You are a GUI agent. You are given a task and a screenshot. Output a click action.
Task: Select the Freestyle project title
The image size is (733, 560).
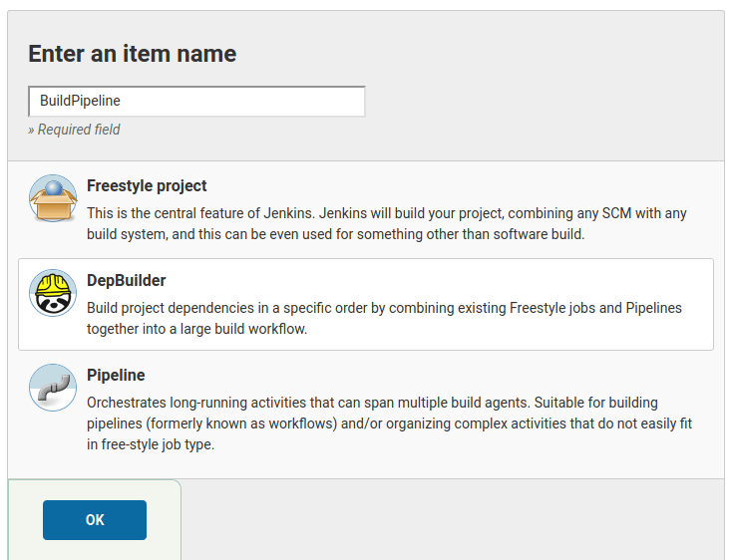click(147, 185)
